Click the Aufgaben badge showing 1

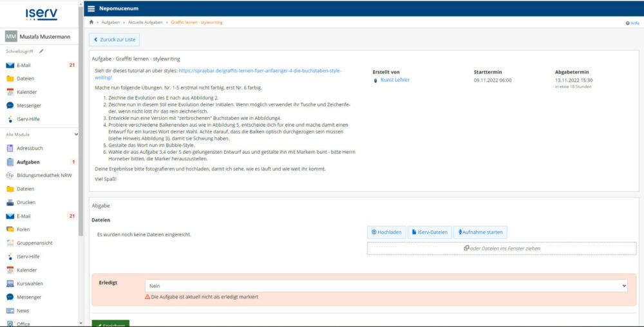[73, 162]
